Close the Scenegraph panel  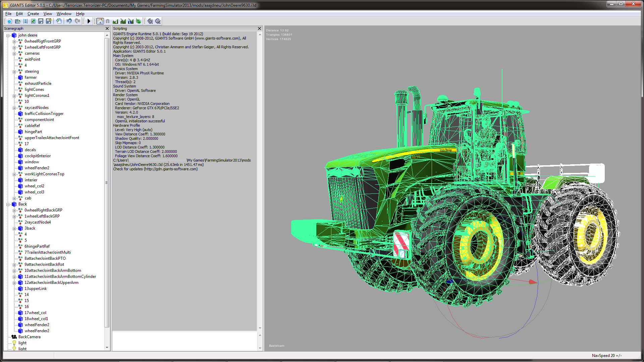coord(107,28)
